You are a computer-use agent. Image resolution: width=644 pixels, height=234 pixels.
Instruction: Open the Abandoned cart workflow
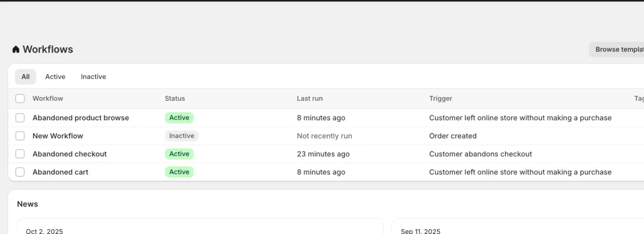[x=61, y=172]
